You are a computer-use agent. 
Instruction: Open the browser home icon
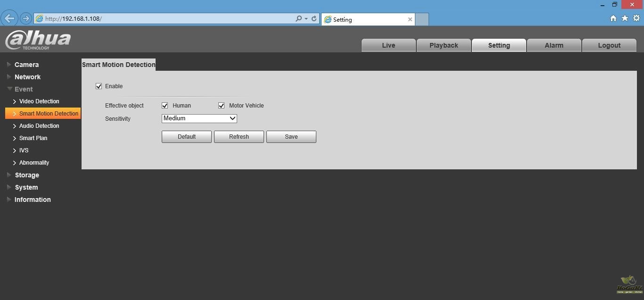coord(613,18)
